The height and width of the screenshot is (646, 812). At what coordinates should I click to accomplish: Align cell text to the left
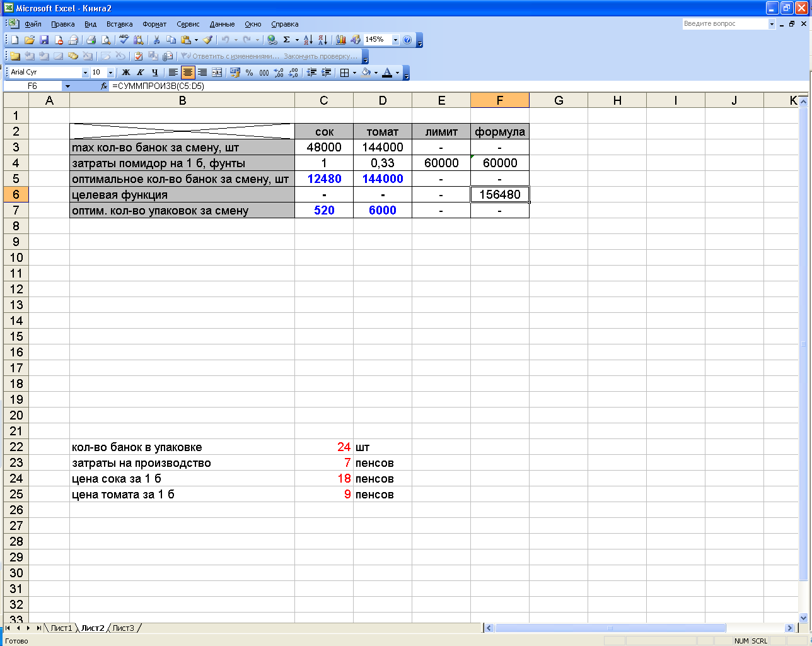click(173, 73)
